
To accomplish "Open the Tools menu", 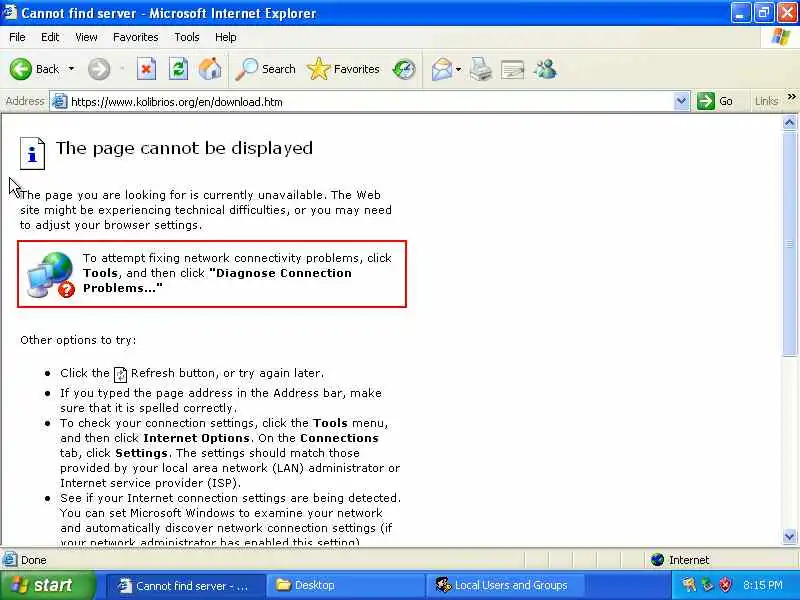I will 187,37.
